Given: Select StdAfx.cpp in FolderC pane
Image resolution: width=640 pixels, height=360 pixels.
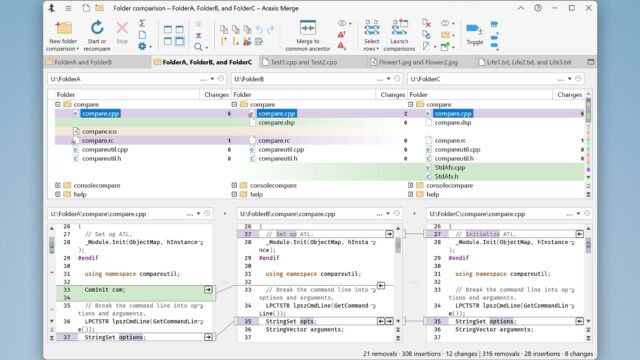Looking at the screenshot, I should pyautogui.click(x=450, y=167).
